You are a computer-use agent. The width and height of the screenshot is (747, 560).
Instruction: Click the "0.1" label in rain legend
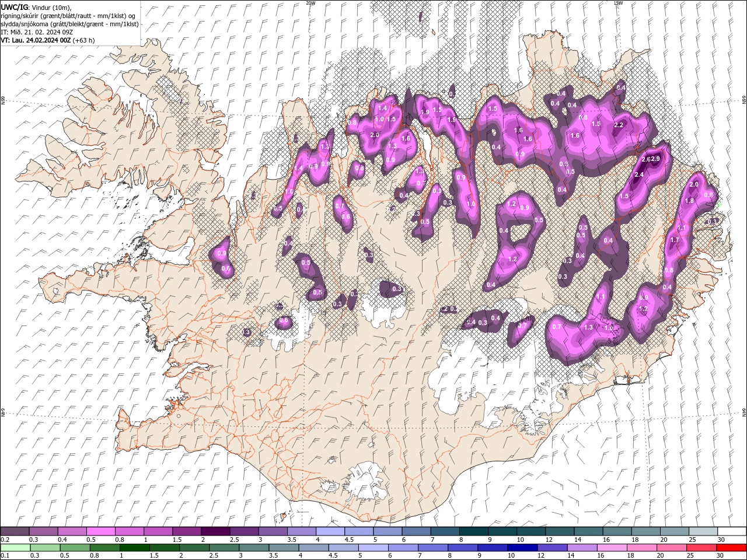click(5, 556)
